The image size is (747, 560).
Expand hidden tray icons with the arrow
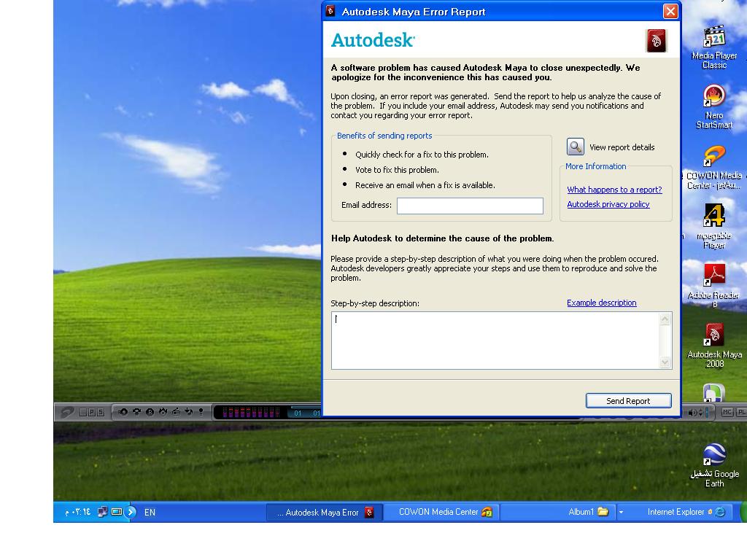(x=131, y=513)
